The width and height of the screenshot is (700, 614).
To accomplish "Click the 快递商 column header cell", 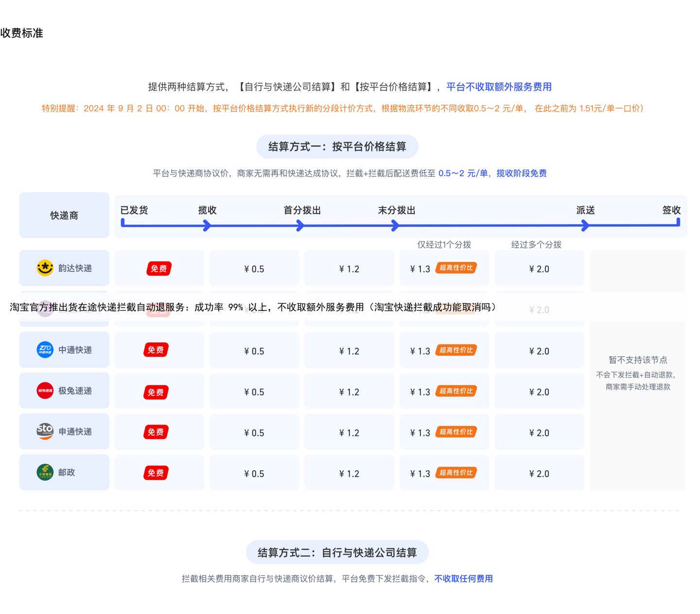I will pos(64,215).
